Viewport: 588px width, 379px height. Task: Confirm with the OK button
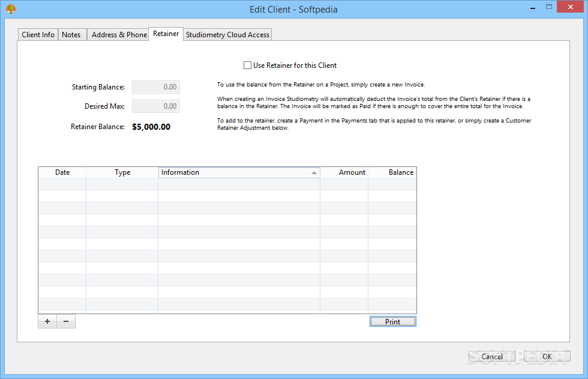pyautogui.click(x=547, y=357)
